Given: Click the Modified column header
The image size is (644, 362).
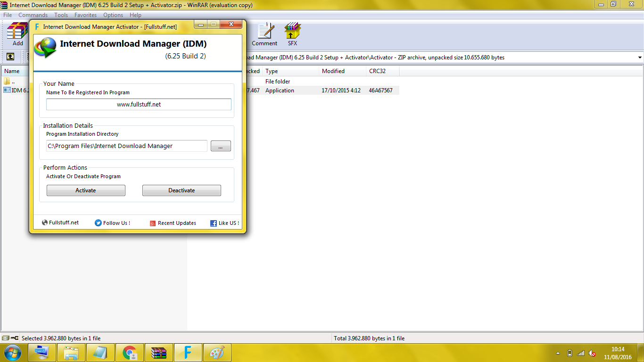Looking at the screenshot, I should [334, 71].
